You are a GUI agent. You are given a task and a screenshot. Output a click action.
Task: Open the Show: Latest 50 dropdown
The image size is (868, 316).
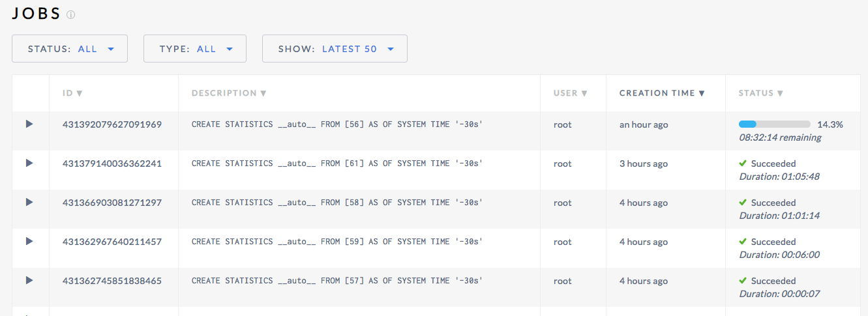(x=335, y=49)
